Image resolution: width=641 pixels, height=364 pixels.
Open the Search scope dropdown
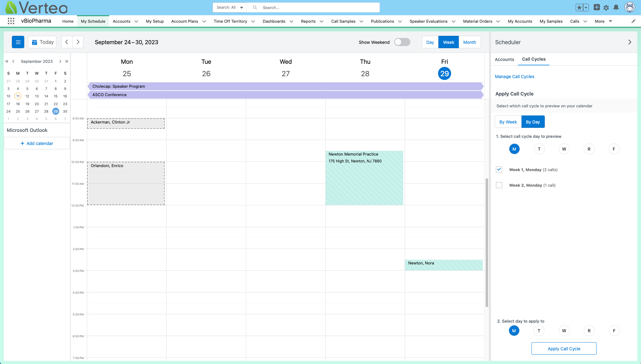coord(229,7)
